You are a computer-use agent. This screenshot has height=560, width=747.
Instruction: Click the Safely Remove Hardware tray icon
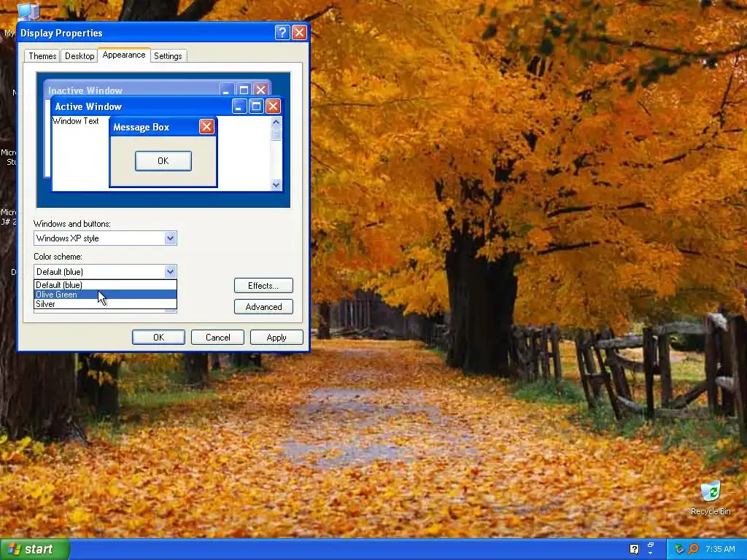tap(679, 549)
